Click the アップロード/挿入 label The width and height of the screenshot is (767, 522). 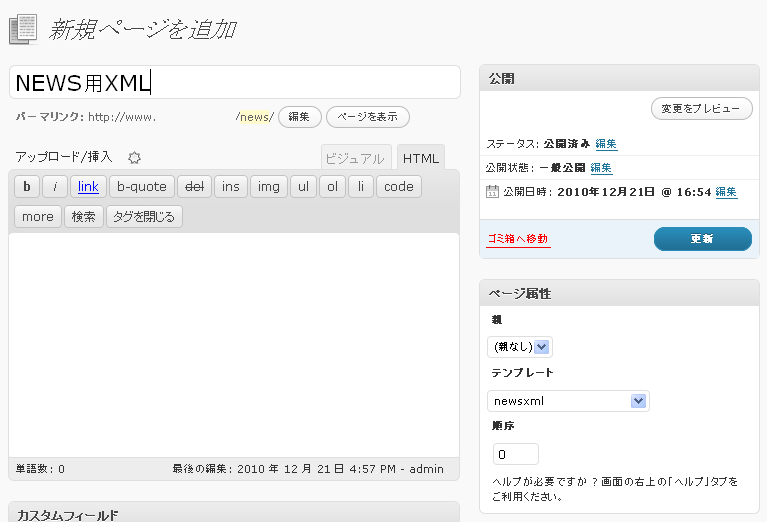tap(64, 157)
